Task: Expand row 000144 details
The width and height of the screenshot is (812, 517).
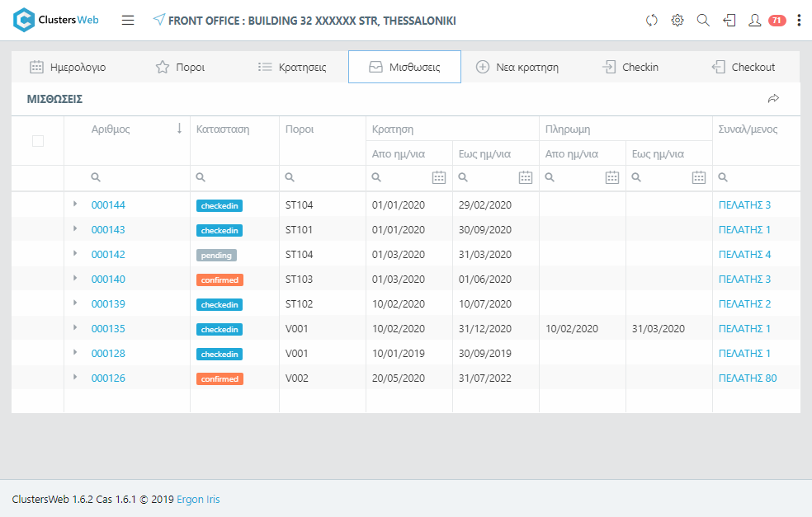Action: click(75, 204)
